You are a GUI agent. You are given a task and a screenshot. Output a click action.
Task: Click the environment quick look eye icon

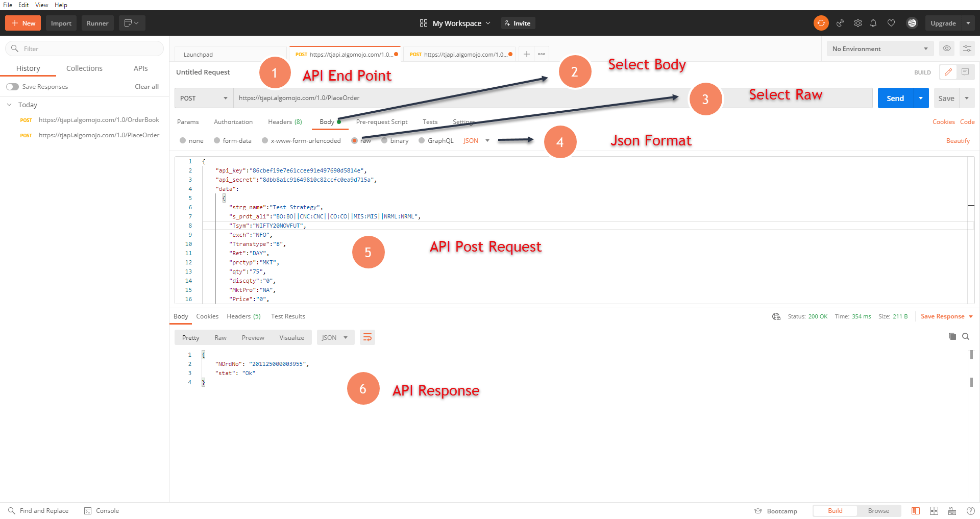[x=947, y=48]
